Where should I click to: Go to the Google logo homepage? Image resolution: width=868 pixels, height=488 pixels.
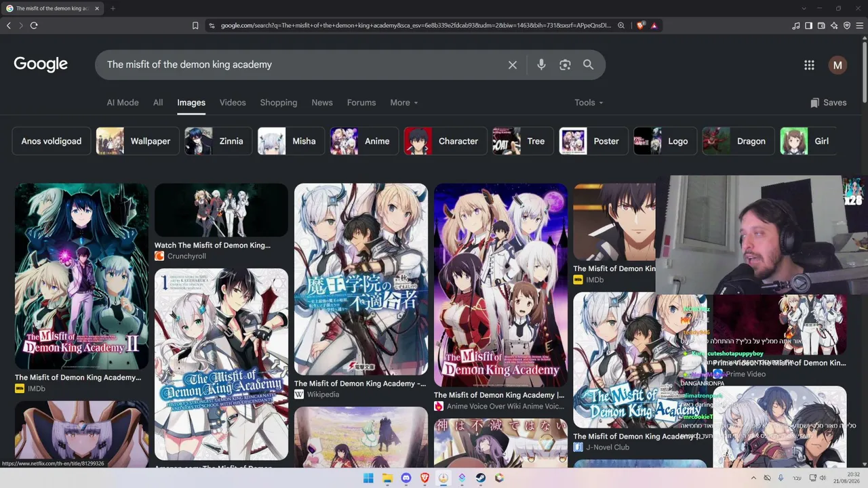click(41, 64)
